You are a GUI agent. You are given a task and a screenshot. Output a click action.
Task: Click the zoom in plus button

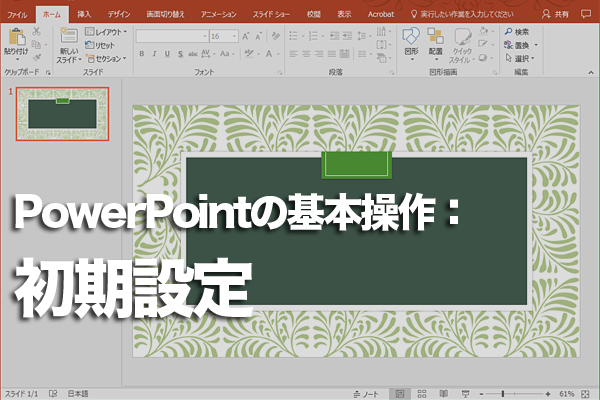(x=548, y=394)
